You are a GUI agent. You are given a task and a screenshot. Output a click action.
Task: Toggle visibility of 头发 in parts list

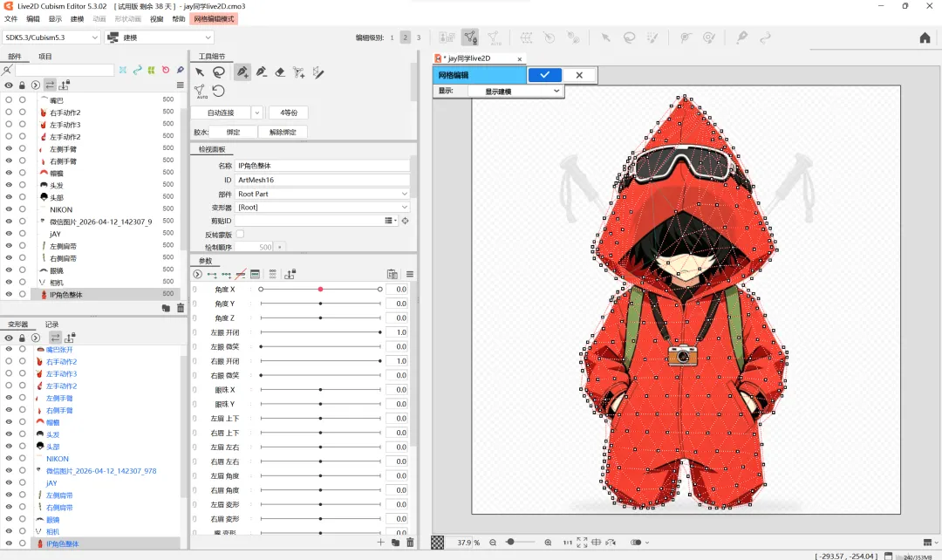9,185
